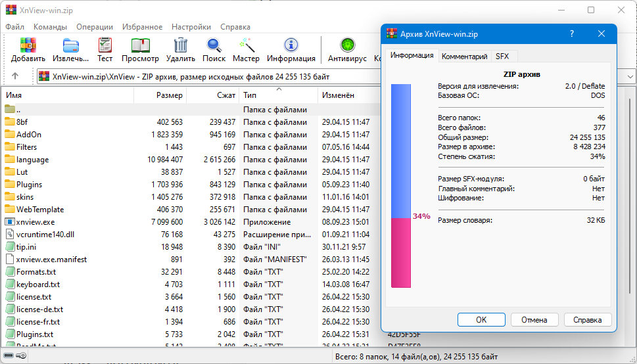
Task: Go up one level using the arrow
Action: pos(15,76)
